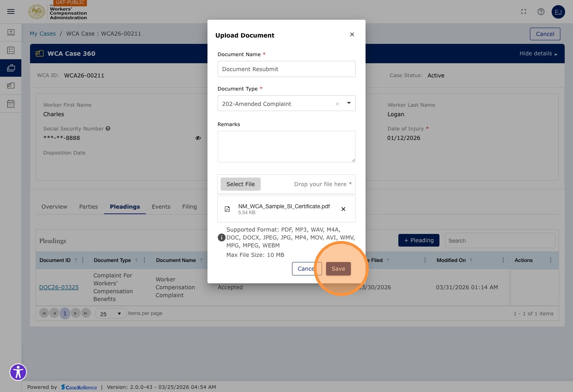Click the top-right Cancel button
This screenshot has height=392, width=573.
pos(545,34)
